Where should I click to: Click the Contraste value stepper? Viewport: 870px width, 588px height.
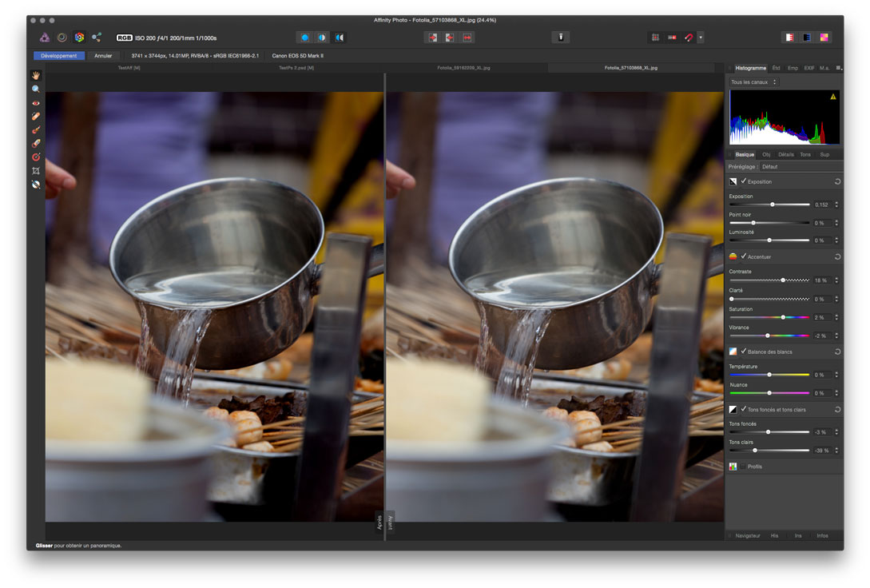coord(836,280)
